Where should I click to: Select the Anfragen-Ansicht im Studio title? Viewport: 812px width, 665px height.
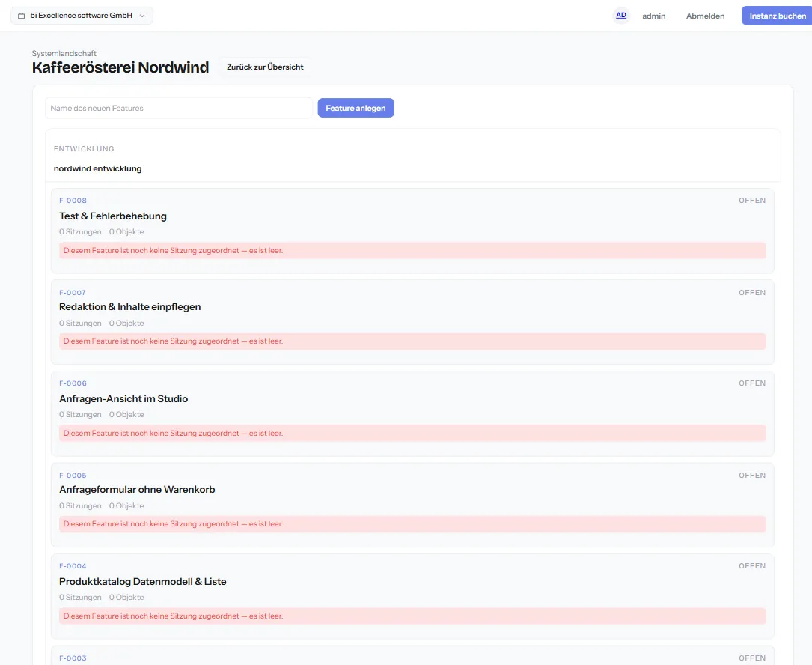pos(123,398)
